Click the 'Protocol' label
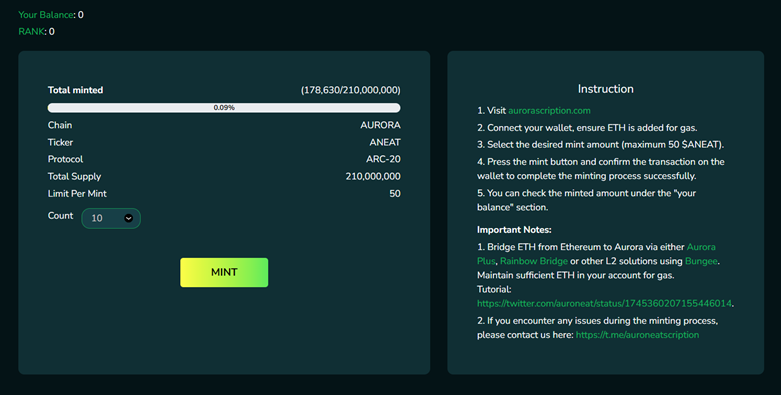The height and width of the screenshot is (395, 781). tap(65, 159)
